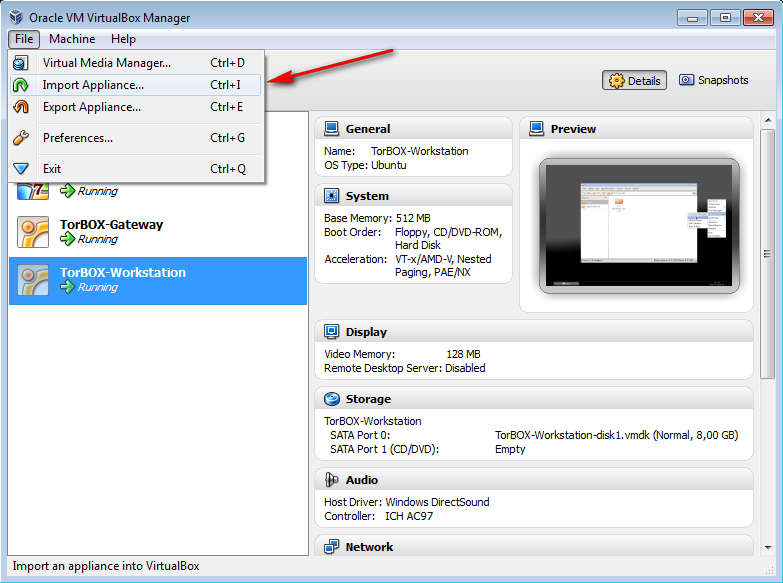This screenshot has width=783, height=583.
Task: Click the details pane vertical scrollbar thumb
Action: (x=768, y=253)
